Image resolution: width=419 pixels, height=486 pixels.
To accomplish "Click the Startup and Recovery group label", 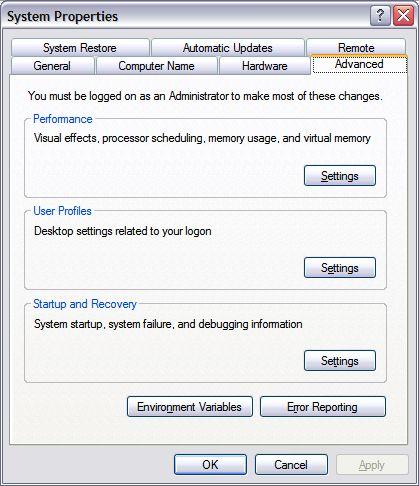I will coord(85,304).
